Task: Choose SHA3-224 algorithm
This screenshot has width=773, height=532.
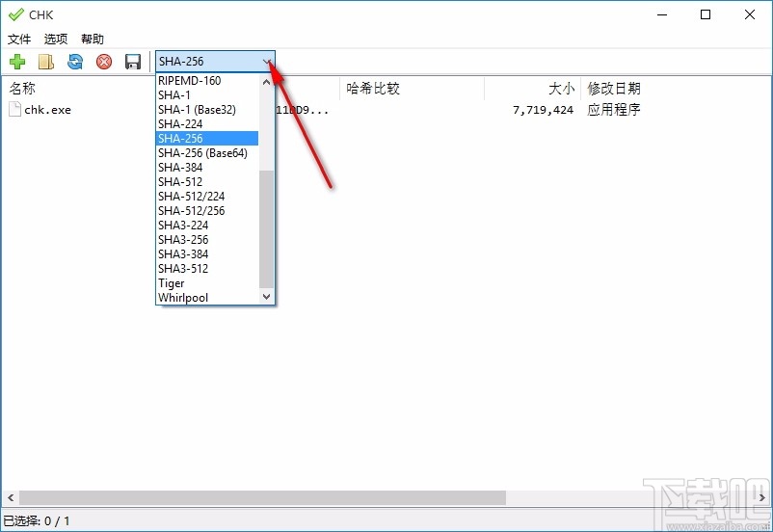Action: [207, 226]
